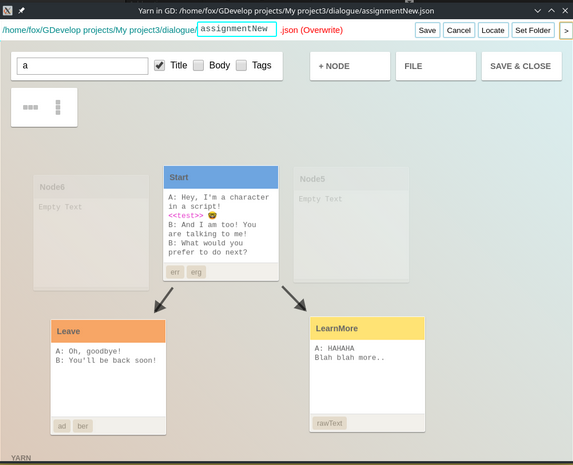Click the app logo icon in title bar
Screen dimensions: 573x465
coord(8,11)
